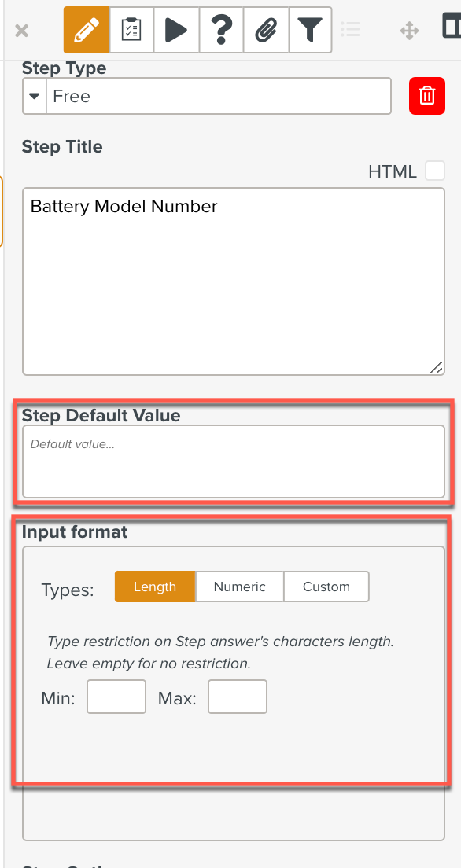The height and width of the screenshot is (868, 461).
Task: Open the funnel filter icon
Action: pos(310,30)
